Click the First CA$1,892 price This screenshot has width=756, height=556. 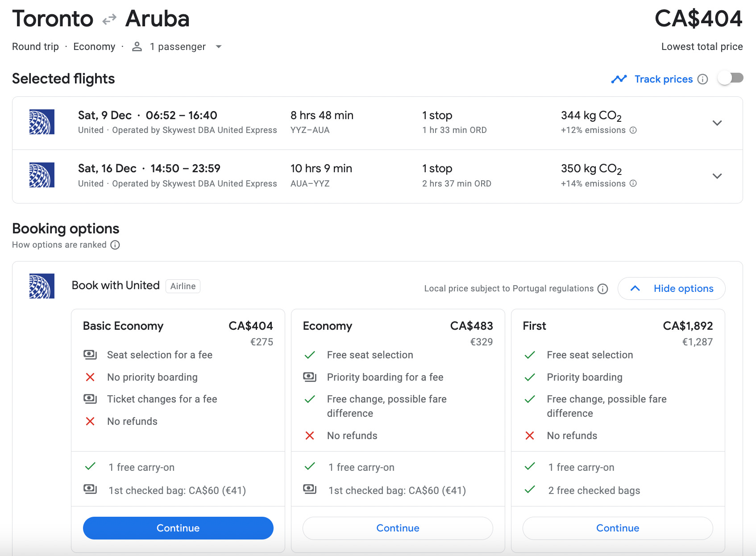688,326
